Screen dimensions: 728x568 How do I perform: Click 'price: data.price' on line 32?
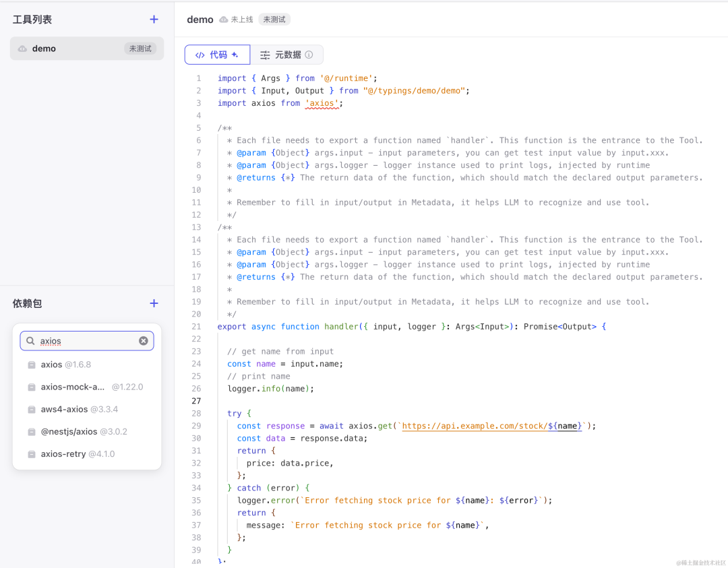point(290,463)
